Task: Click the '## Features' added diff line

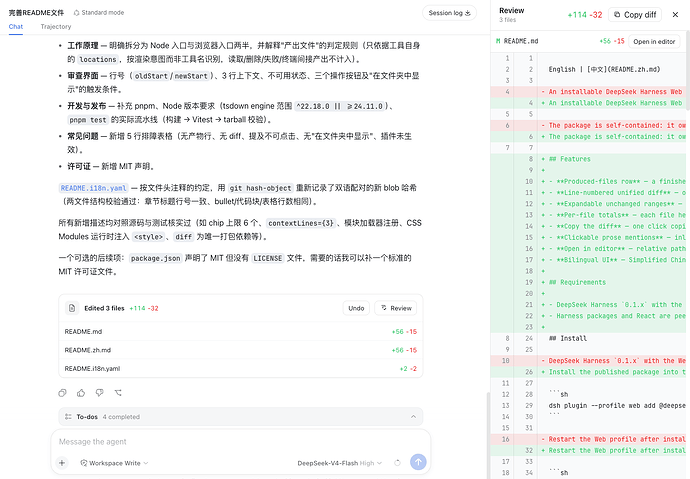Action: pyautogui.click(x=590, y=159)
